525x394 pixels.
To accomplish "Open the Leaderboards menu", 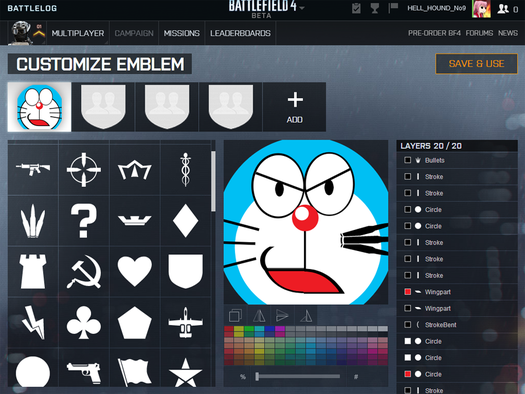I will 240,33.
